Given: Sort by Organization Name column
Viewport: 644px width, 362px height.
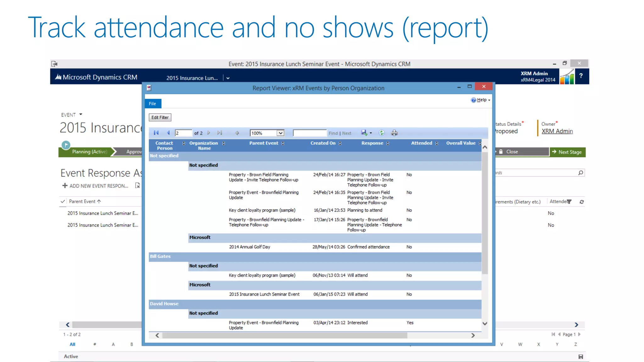Looking at the screenshot, I should [224, 143].
